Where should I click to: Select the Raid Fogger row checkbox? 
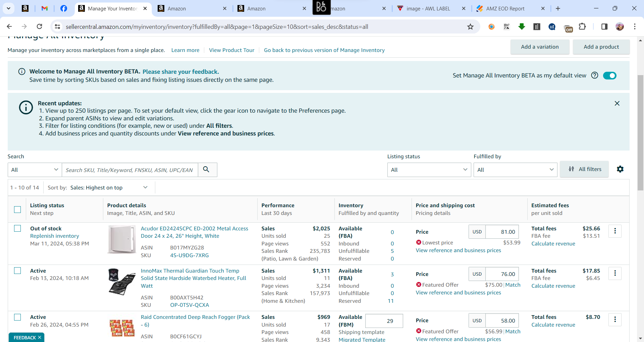click(x=17, y=317)
